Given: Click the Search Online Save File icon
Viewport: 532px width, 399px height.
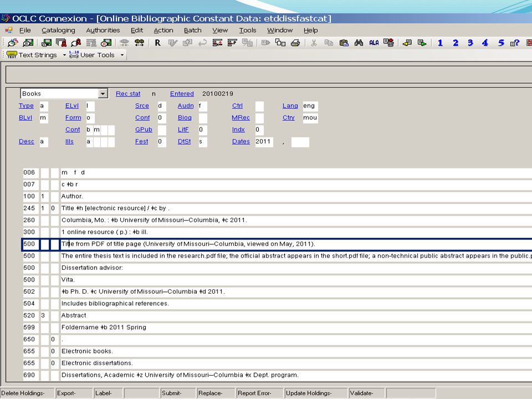Looking at the screenshot, I should coord(47,43).
